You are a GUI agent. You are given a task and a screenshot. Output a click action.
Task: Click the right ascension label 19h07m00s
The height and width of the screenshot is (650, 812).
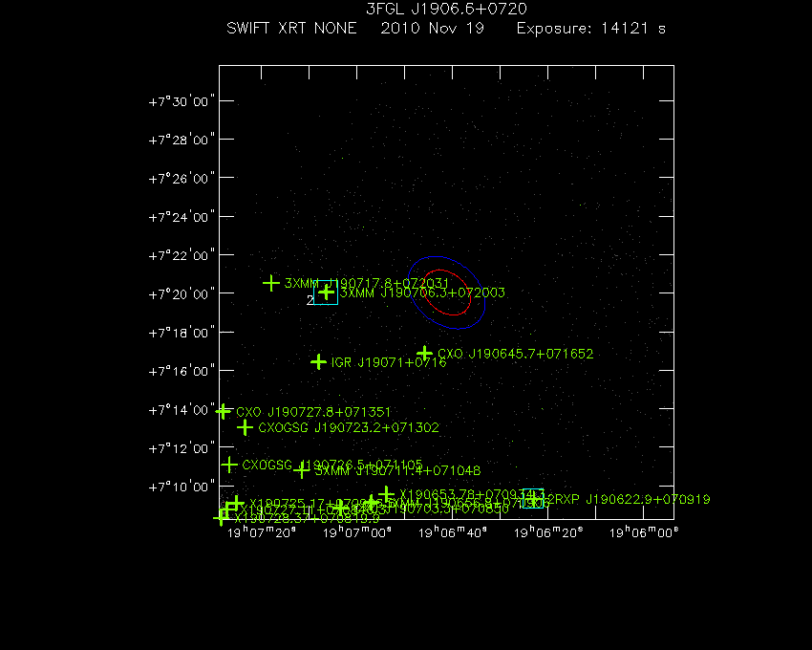point(357,532)
